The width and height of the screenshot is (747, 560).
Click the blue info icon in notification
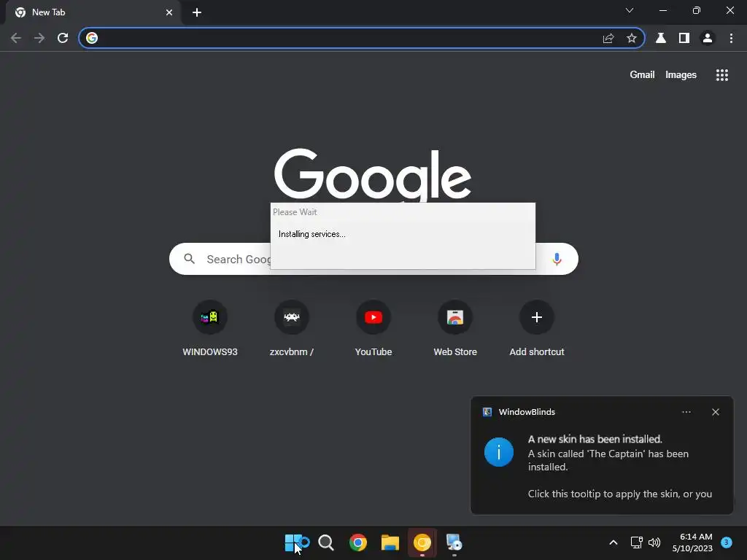point(499,452)
